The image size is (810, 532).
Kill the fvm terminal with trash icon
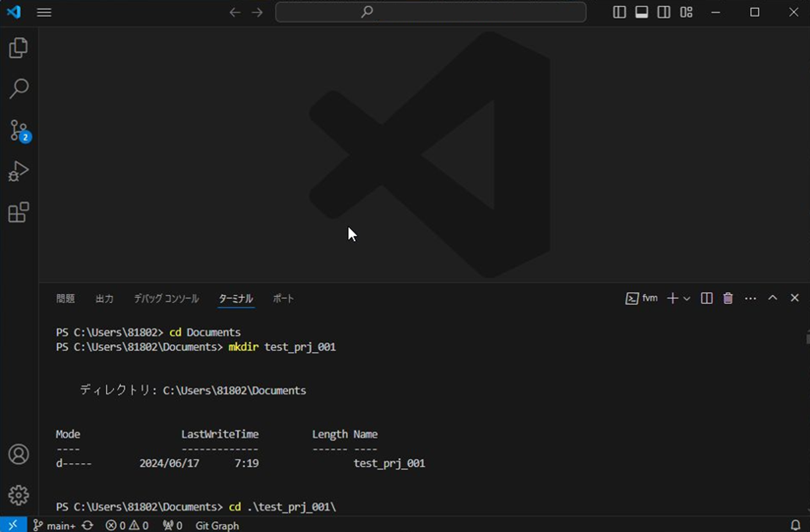[x=728, y=298]
